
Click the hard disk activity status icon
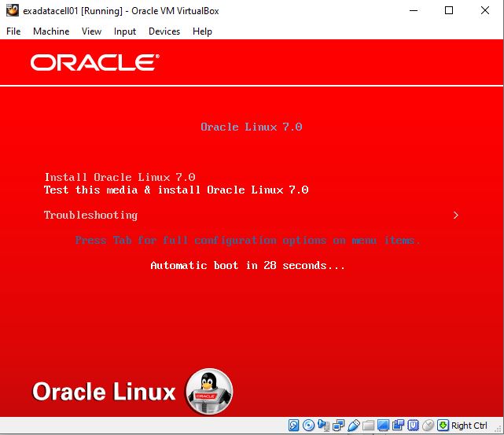(293, 426)
